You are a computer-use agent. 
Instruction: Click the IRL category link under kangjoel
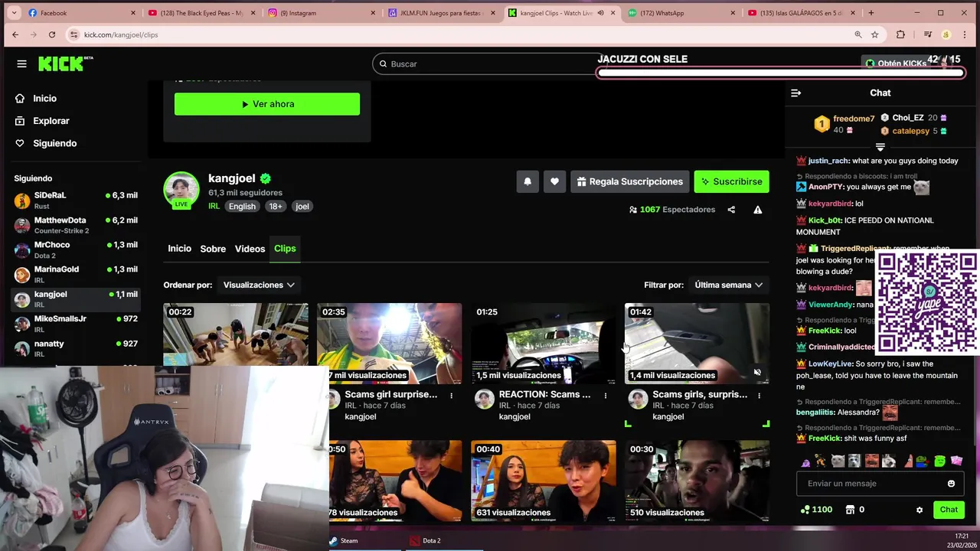click(x=214, y=207)
